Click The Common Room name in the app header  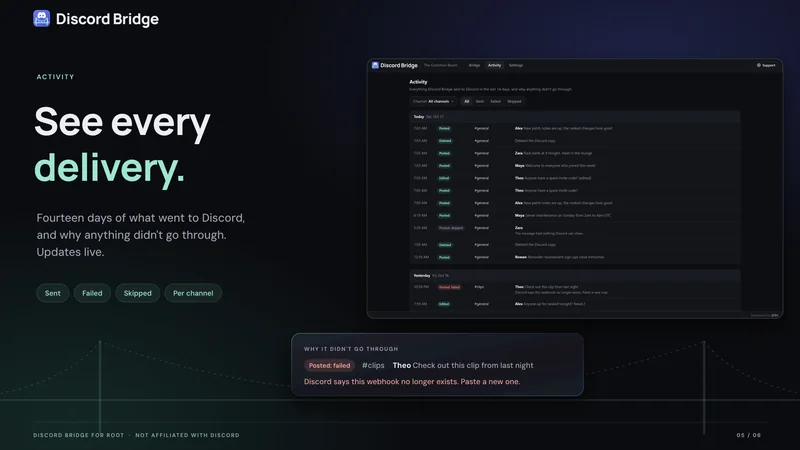[441, 65]
